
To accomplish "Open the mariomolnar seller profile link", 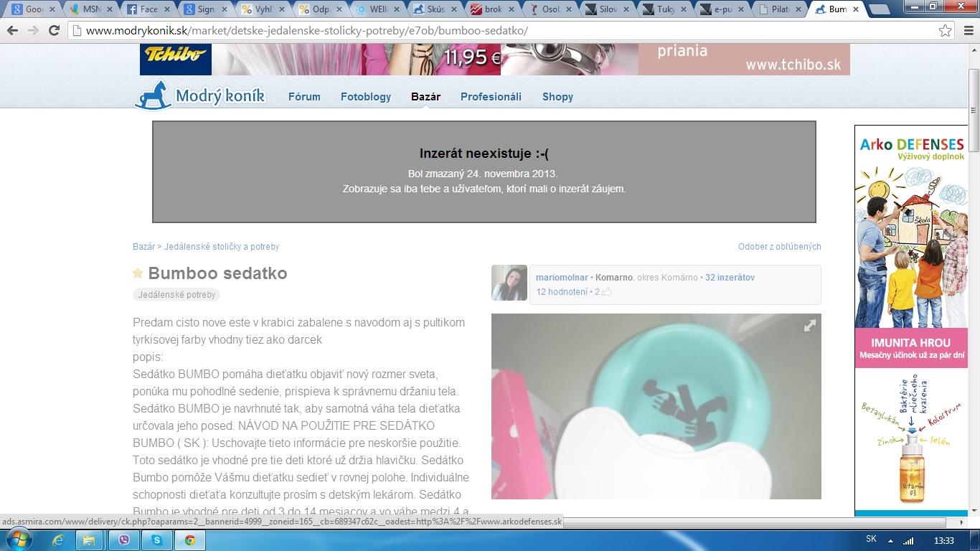I will [x=562, y=278].
